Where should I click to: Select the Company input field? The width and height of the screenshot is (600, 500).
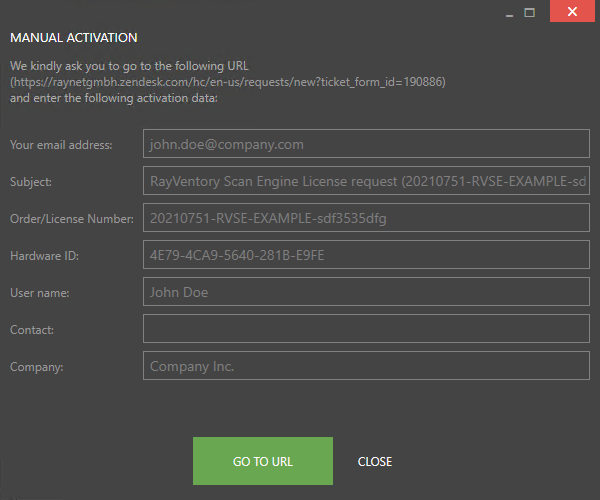[x=366, y=365]
